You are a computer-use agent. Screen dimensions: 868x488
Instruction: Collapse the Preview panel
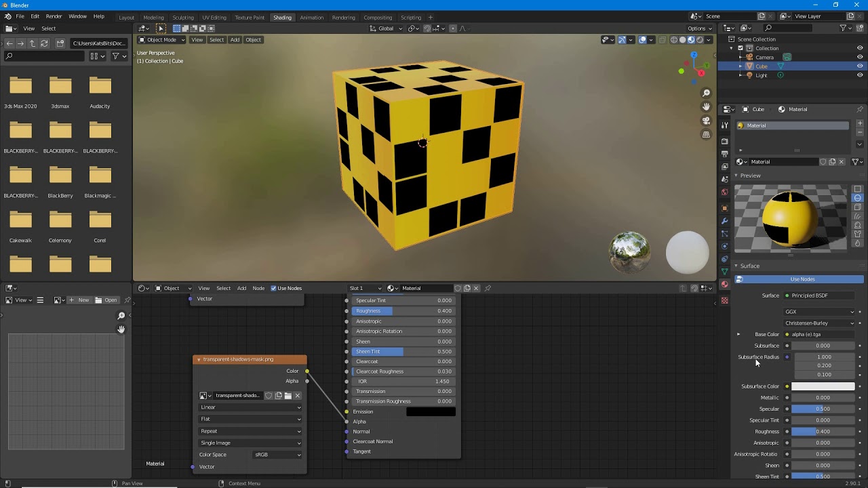pos(750,176)
